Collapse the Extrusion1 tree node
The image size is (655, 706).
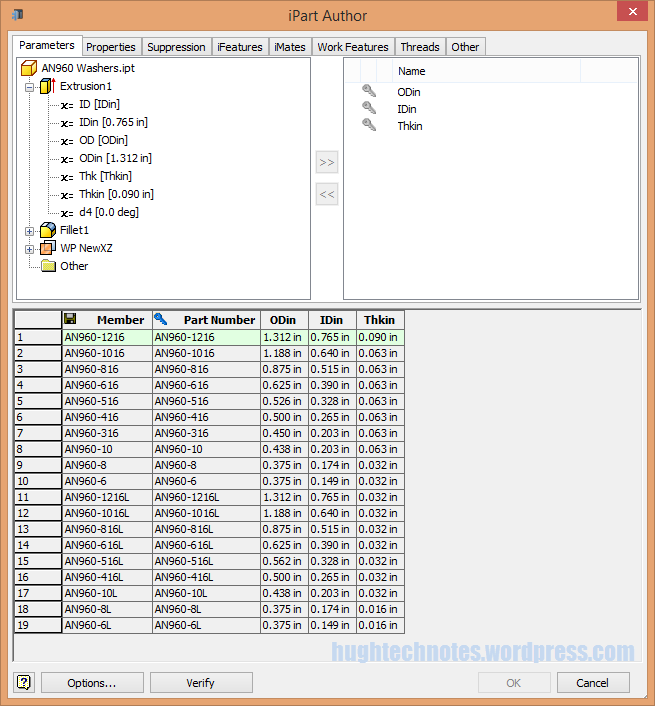(30, 87)
